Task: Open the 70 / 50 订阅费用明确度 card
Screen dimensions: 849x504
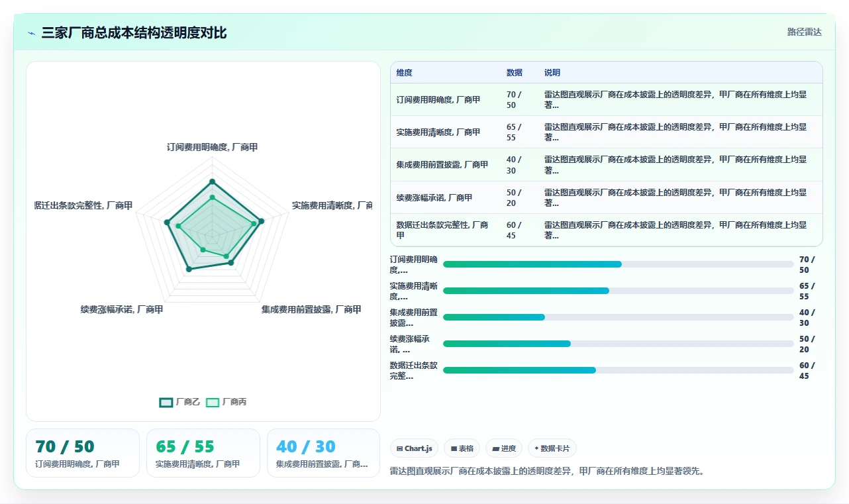Action: (83, 453)
